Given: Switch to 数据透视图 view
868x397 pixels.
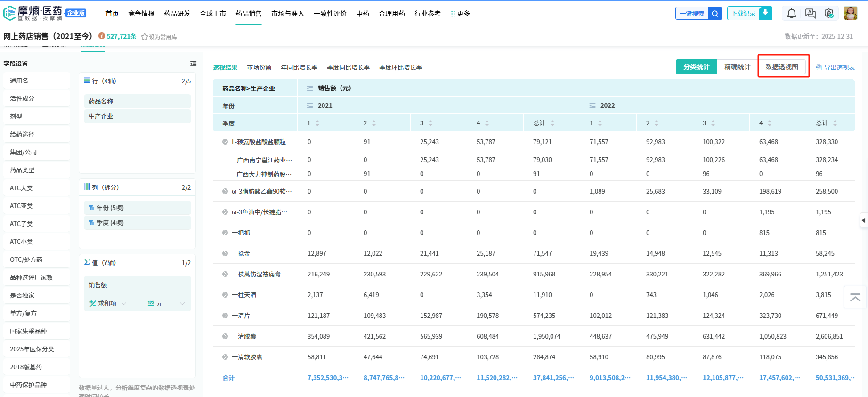Looking at the screenshot, I should tap(781, 67).
